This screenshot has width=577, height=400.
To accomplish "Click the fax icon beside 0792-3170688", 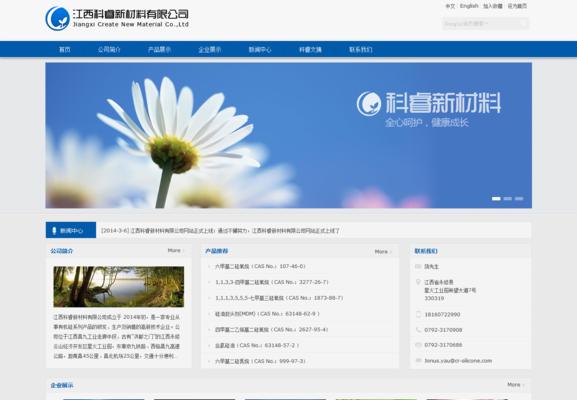I will point(418,345).
